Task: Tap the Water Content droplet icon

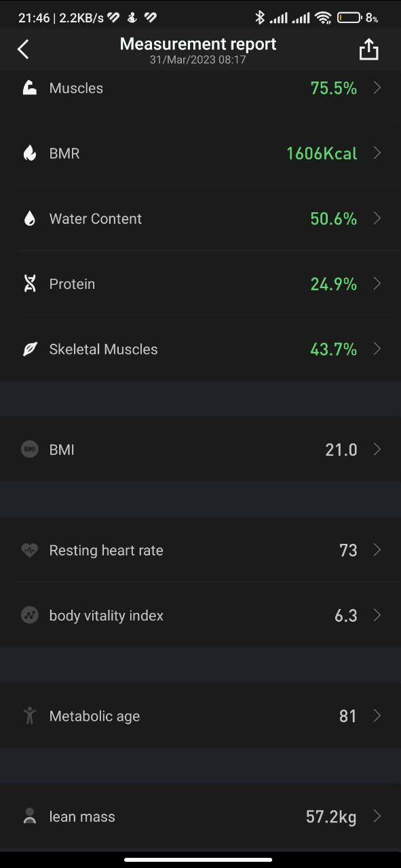Action: coord(29,218)
